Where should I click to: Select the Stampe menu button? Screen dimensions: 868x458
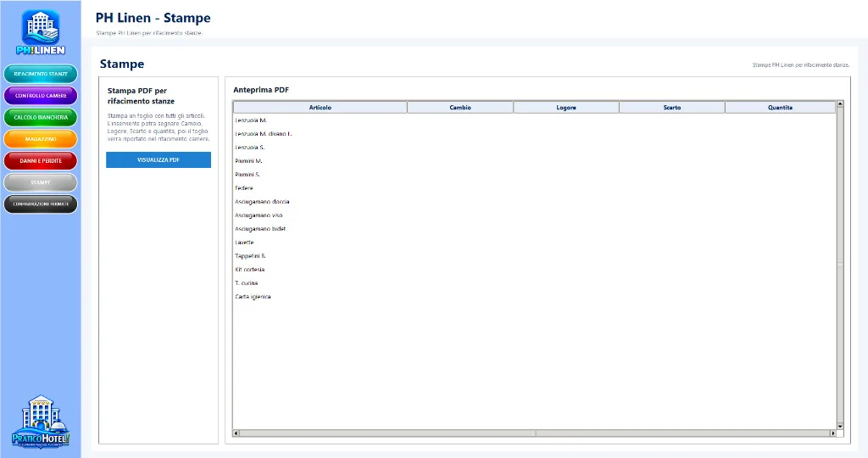(x=41, y=182)
